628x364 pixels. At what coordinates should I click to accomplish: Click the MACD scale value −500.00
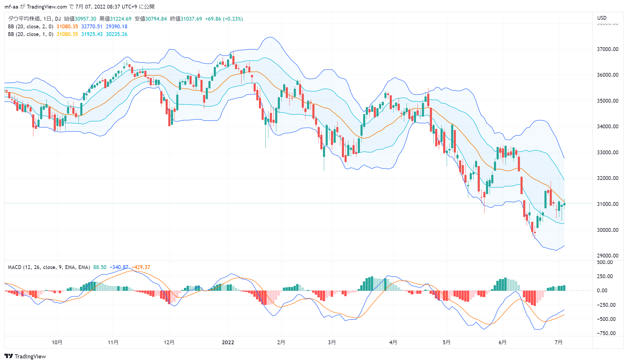click(606, 319)
